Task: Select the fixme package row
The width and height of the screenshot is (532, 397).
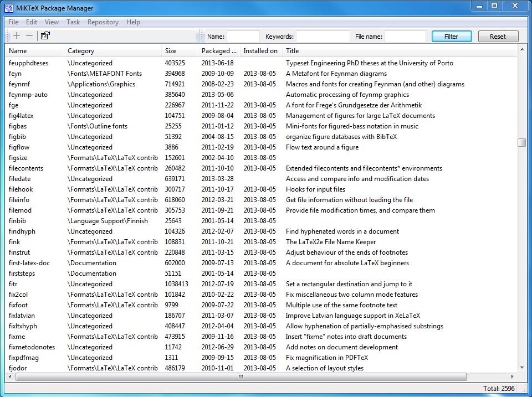Action: coord(261,336)
